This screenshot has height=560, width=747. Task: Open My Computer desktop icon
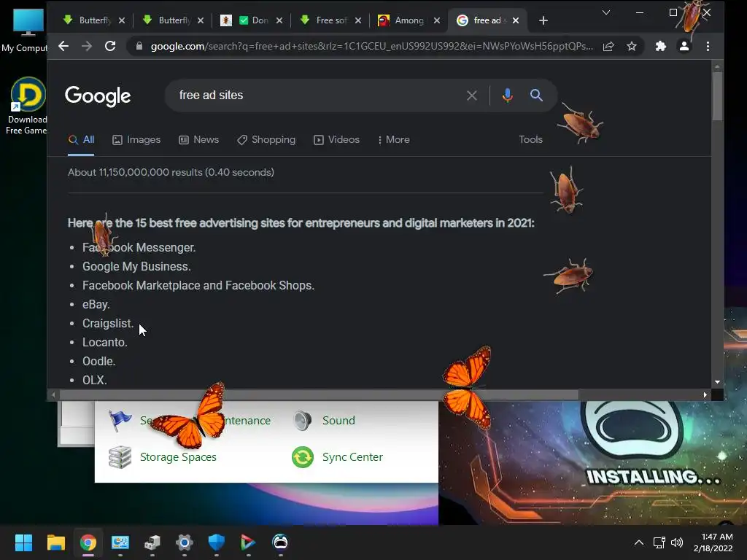pos(26,29)
